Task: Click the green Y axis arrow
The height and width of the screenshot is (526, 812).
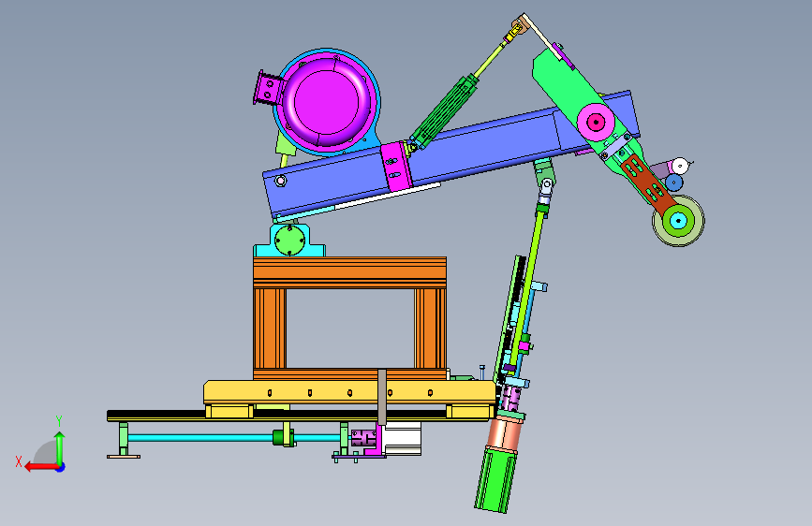Action: 60,449
